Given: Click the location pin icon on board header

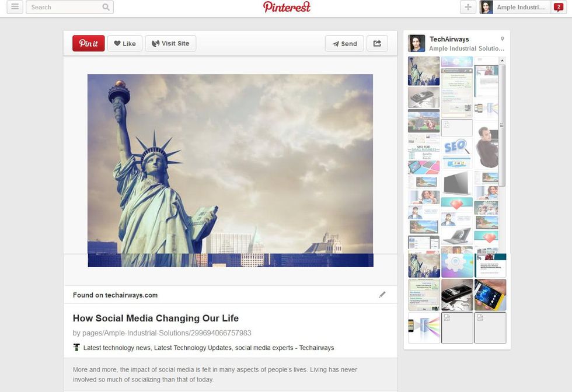Looking at the screenshot, I should tap(502, 39).
